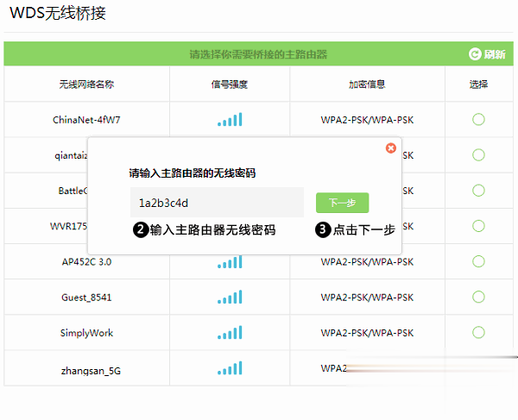Click ChinaNet-4fW7 signal strength icon
This screenshot has width=518, height=420.
tap(230, 119)
